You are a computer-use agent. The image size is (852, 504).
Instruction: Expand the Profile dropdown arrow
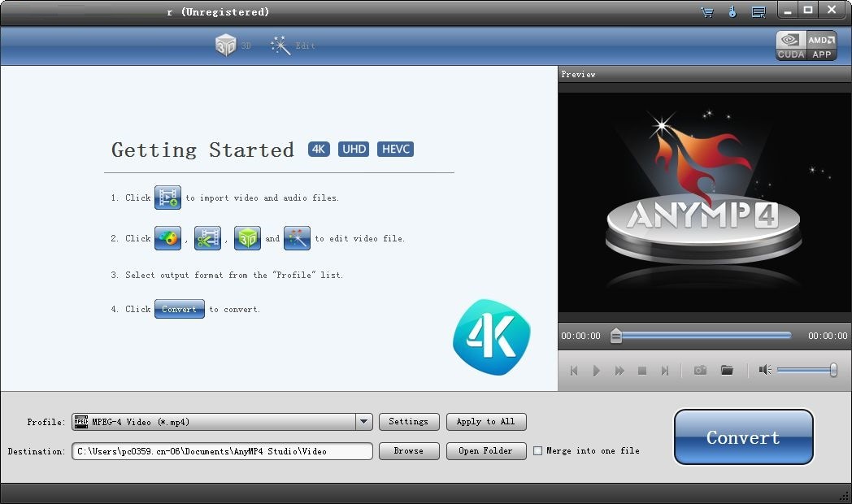tap(364, 421)
